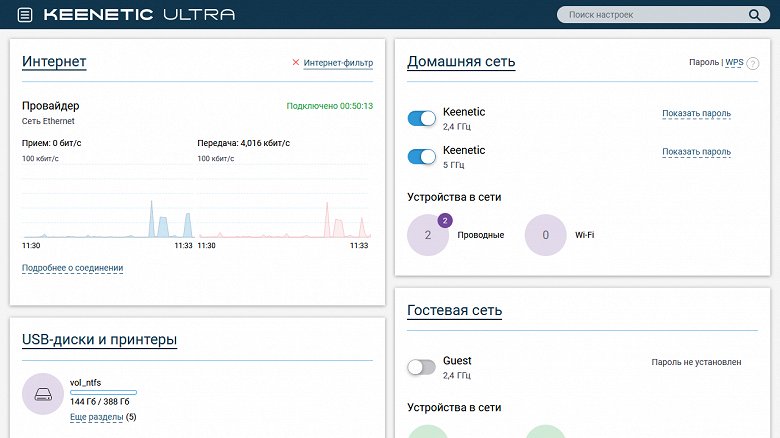Click Прием: 0 бит/с value
This screenshot has height=438, width=780.
(52, 143)
